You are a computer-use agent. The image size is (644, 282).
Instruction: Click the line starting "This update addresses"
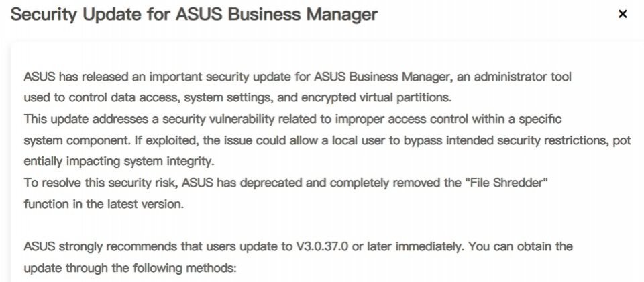(292, 119)
